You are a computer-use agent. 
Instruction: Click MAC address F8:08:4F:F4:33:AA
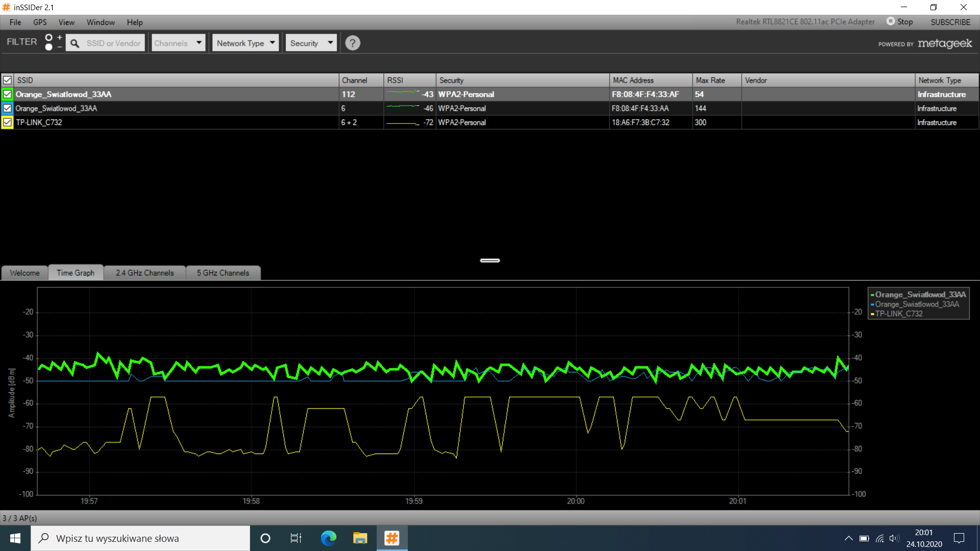tap(640, 108)
